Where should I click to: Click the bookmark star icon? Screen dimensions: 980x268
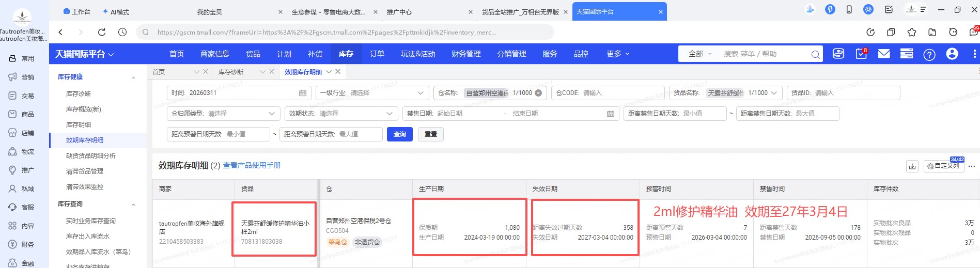tap(912, 32)
